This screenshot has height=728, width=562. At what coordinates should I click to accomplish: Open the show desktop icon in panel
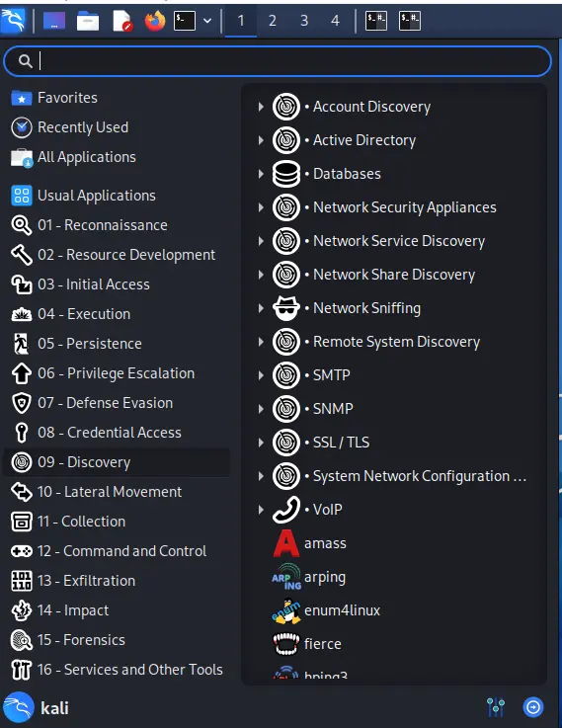point(54,21)
